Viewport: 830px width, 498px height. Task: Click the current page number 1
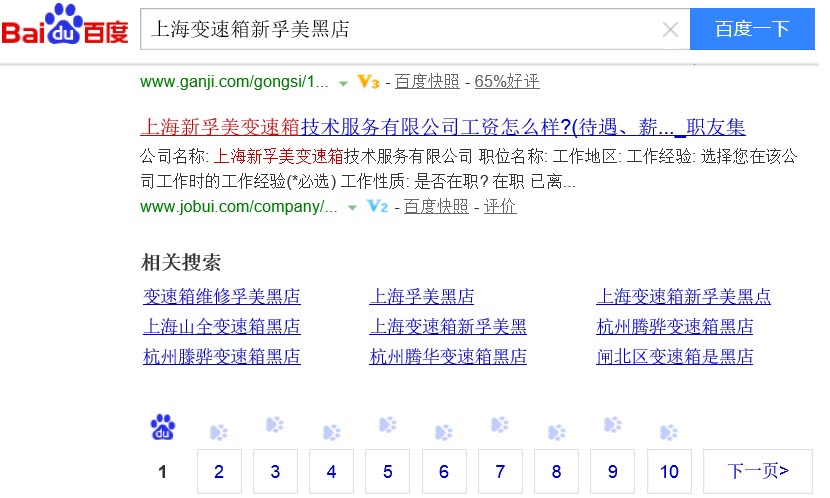[x=163, y=472]
